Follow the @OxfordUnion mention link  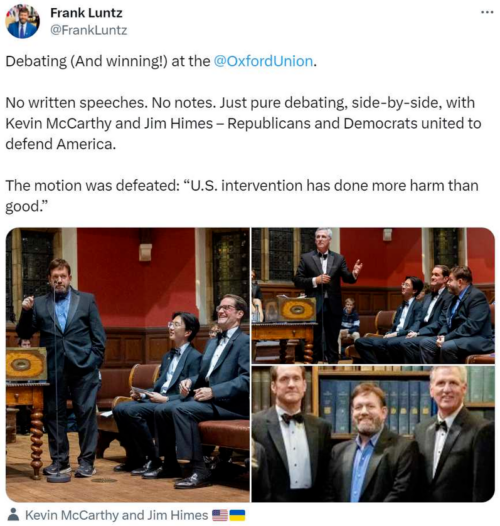263,61
